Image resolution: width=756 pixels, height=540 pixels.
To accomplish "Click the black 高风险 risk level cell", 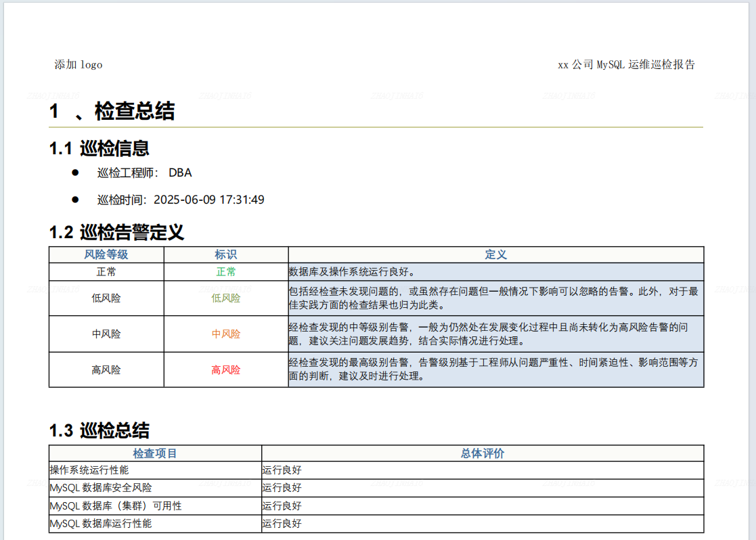I will (106, 369).
